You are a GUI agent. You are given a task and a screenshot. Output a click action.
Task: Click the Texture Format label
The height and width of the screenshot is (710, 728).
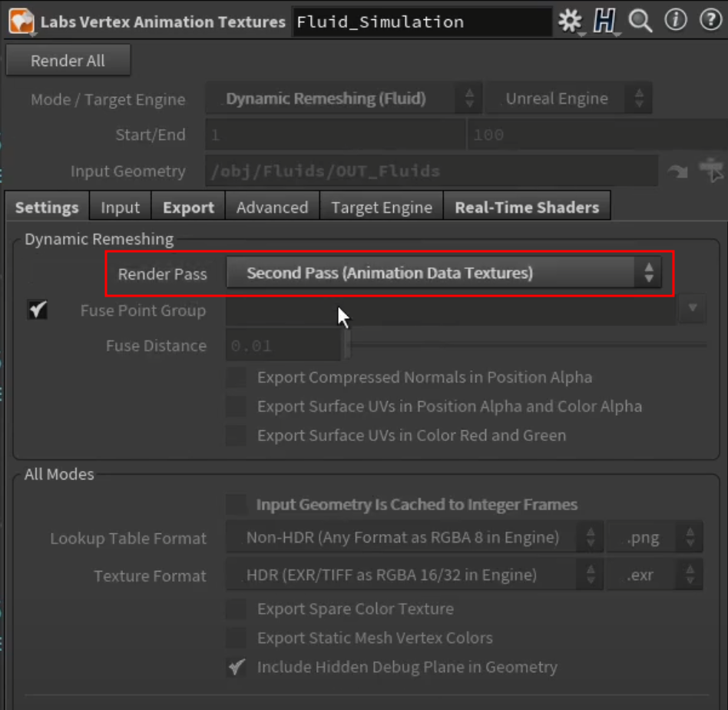click(150, 576)
